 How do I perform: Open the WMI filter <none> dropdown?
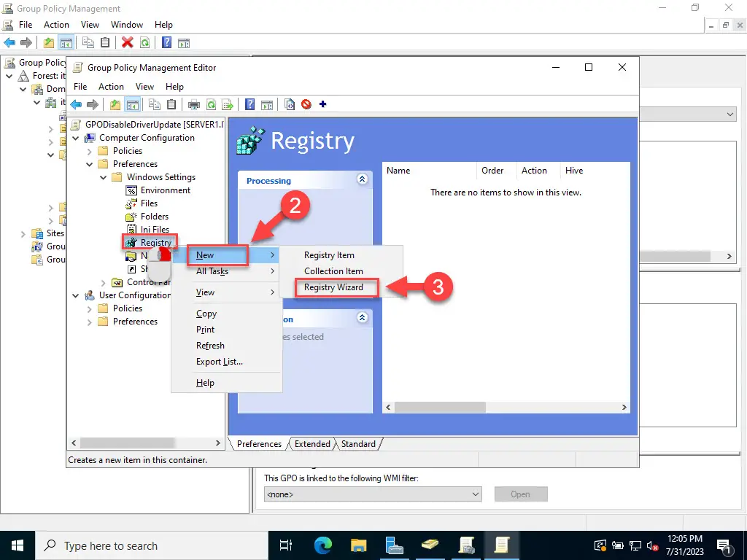click(x=373, y=494)
